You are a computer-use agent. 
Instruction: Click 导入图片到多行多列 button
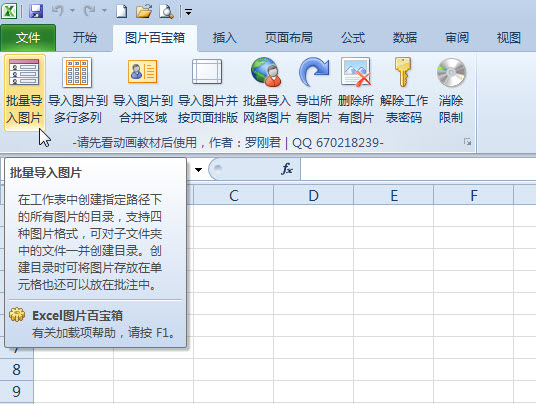pos(78,91)
